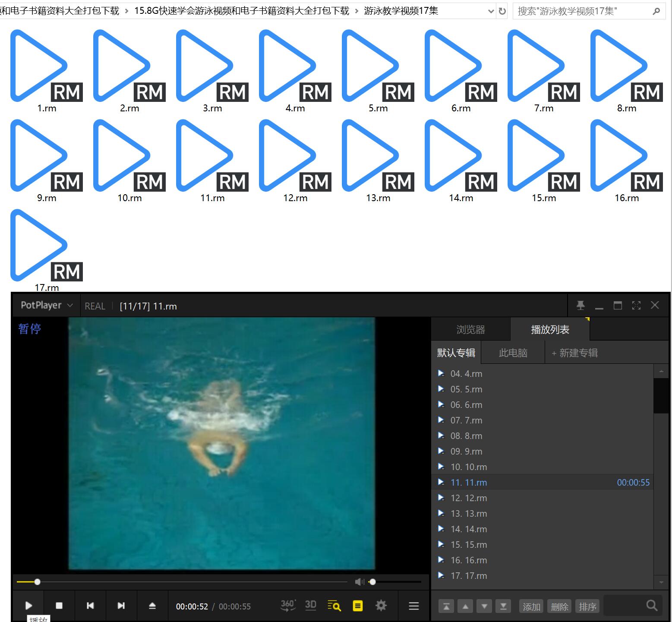Pin the PotPlayer window on top
This screenshot has height=622, width=672.
point(581,306)
